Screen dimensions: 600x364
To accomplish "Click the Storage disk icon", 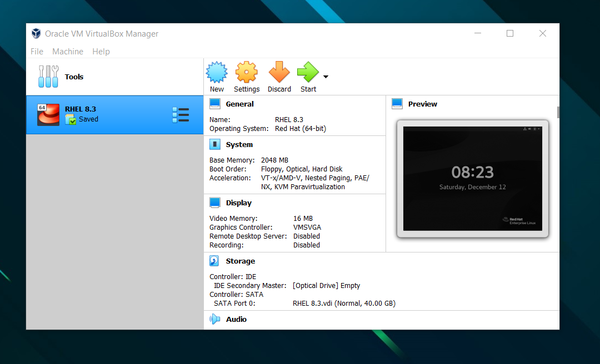I will (x=214, y=261).
